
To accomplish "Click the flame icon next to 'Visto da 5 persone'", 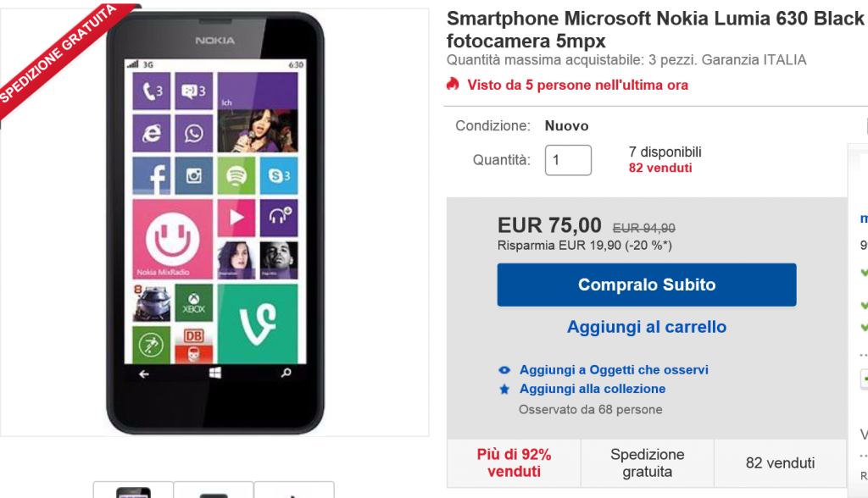I will [453, 85].
